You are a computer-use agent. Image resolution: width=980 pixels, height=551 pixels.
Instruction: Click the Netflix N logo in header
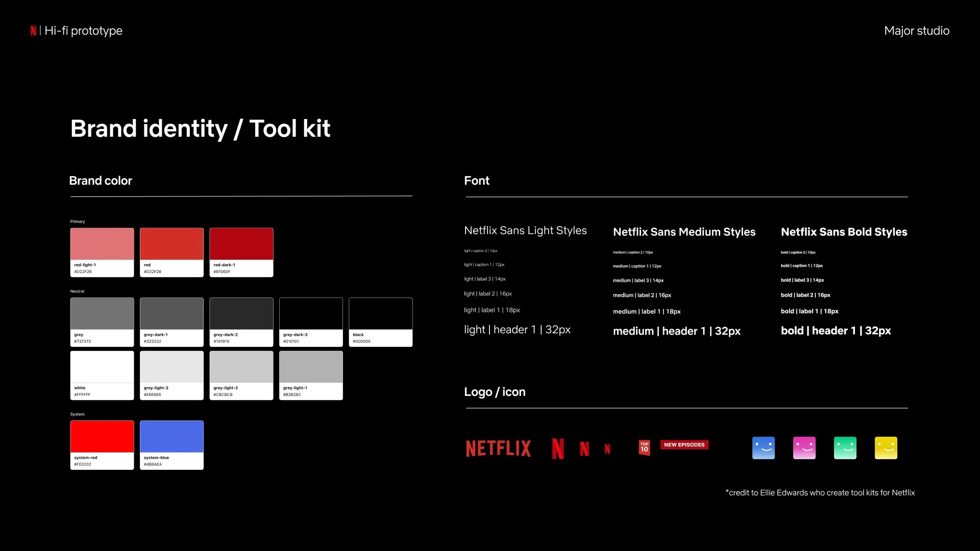[x=33, y=31]
